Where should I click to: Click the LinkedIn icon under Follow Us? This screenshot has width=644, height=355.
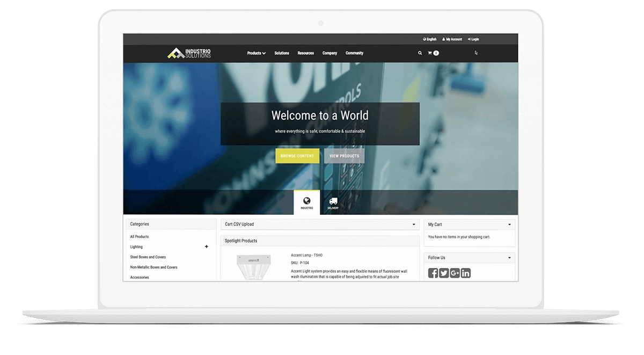pyautogui.click(x=465, y=273)
